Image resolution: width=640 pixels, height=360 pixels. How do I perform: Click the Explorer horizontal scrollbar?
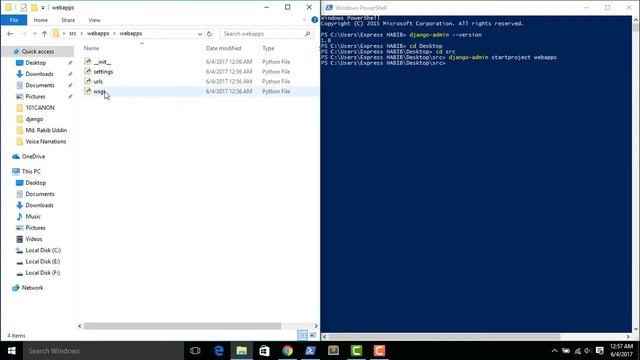coord(182,326)
